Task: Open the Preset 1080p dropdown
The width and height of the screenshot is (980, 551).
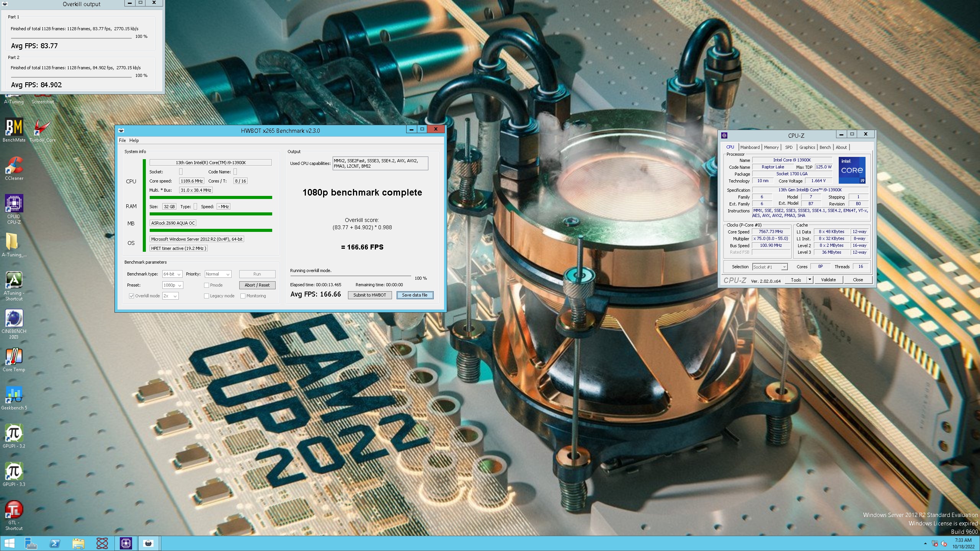Action: [173, 285]
